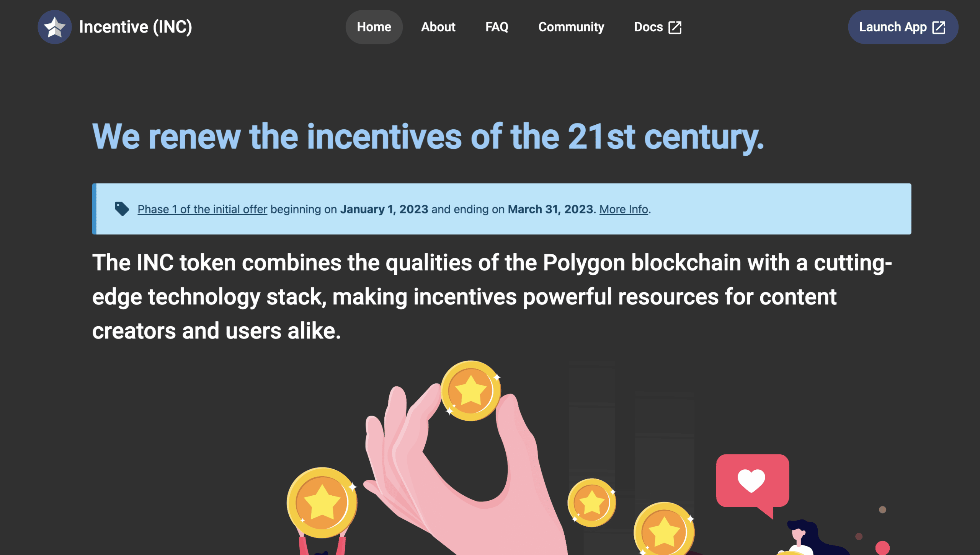Click the star coin at the bottom right
This screenshot has height=555, width=980.
coord(664,530)
